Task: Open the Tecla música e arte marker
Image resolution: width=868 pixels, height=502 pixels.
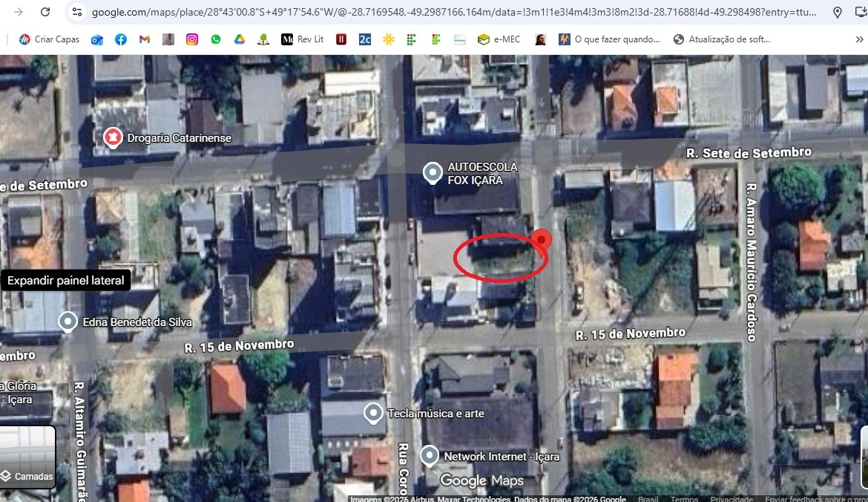Action: pos(373,413)
